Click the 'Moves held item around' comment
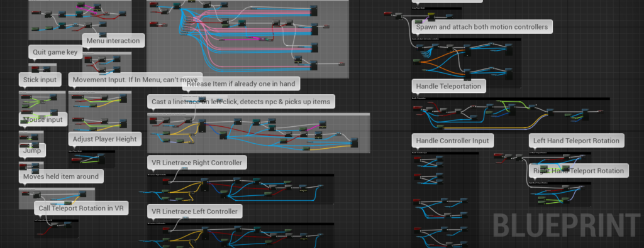 [x=61, y=176]
